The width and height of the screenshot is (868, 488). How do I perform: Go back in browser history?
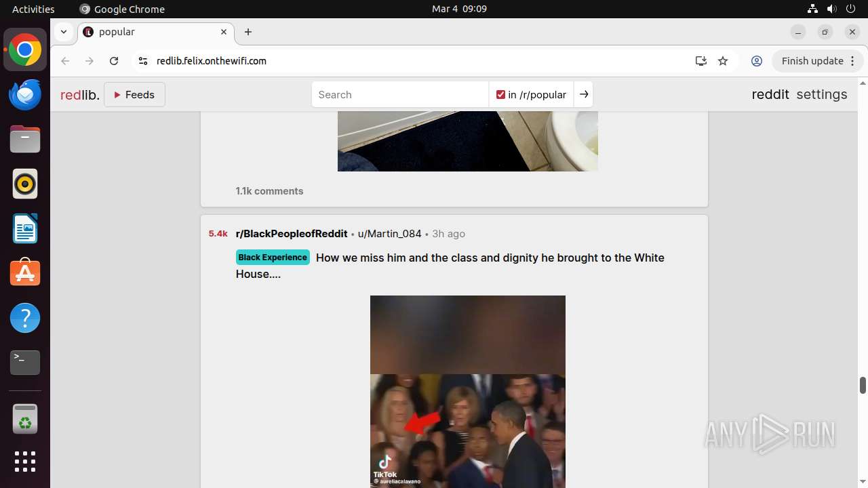[x=65, y=61]
